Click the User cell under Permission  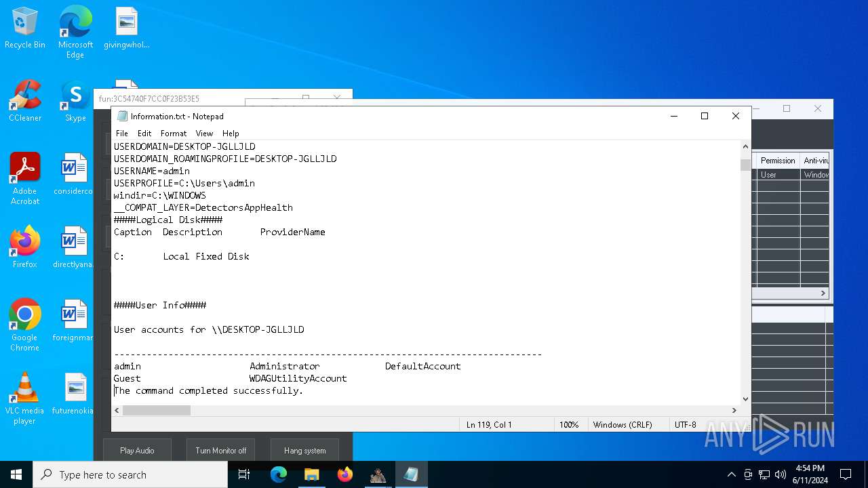point(778,175)
